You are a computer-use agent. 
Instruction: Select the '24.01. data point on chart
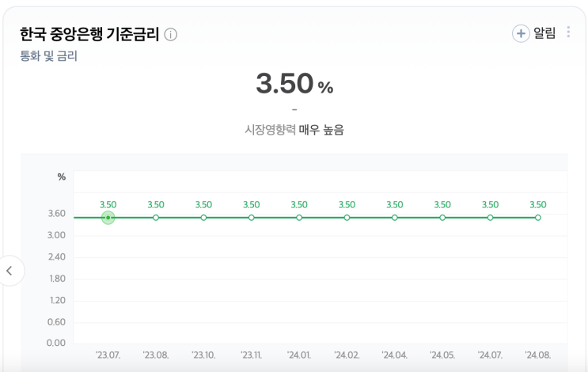pos(299,218)
